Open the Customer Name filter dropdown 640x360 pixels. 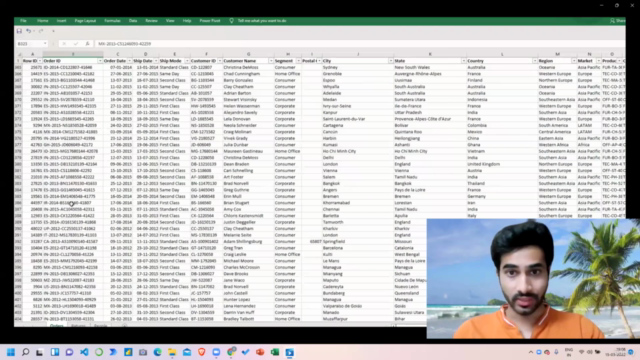[271, 61]
